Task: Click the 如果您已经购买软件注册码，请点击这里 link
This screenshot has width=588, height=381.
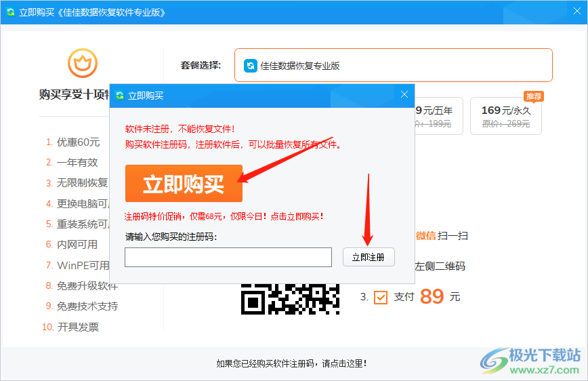Action: click(x=292, y=363)
